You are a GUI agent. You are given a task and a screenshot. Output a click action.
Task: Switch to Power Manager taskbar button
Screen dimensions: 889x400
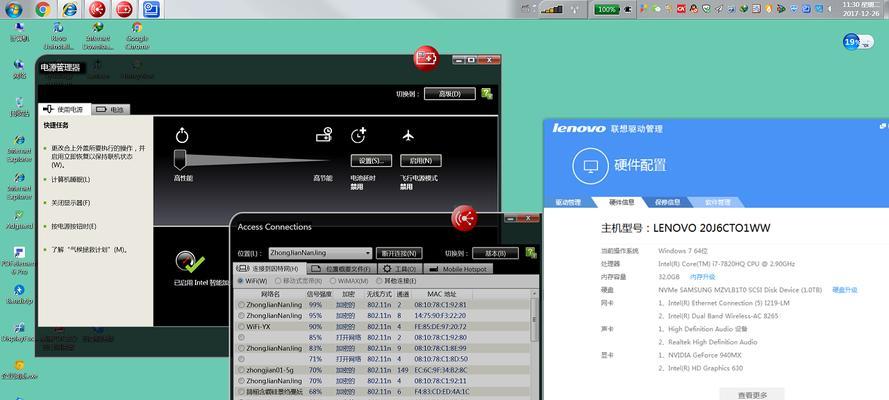pyautogui.click(x=124, y=9)
